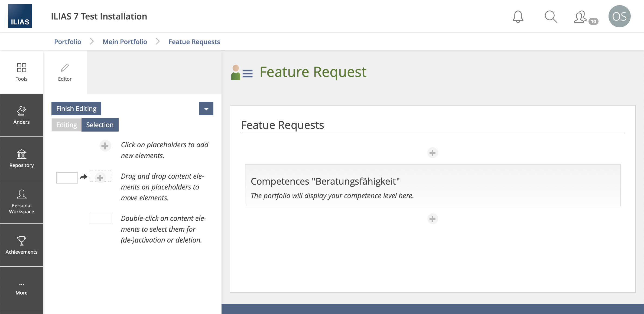Add element above the Competences block

[432, 153]
